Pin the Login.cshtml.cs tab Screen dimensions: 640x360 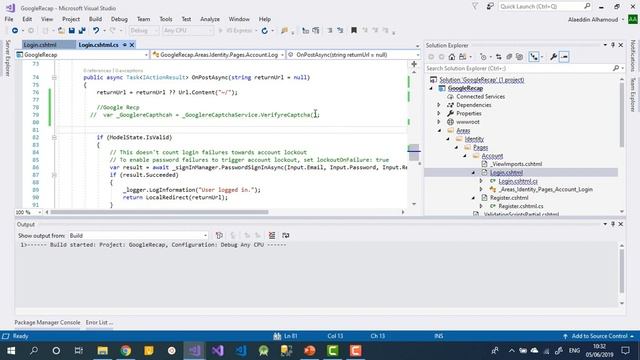(x=124, y=45)
